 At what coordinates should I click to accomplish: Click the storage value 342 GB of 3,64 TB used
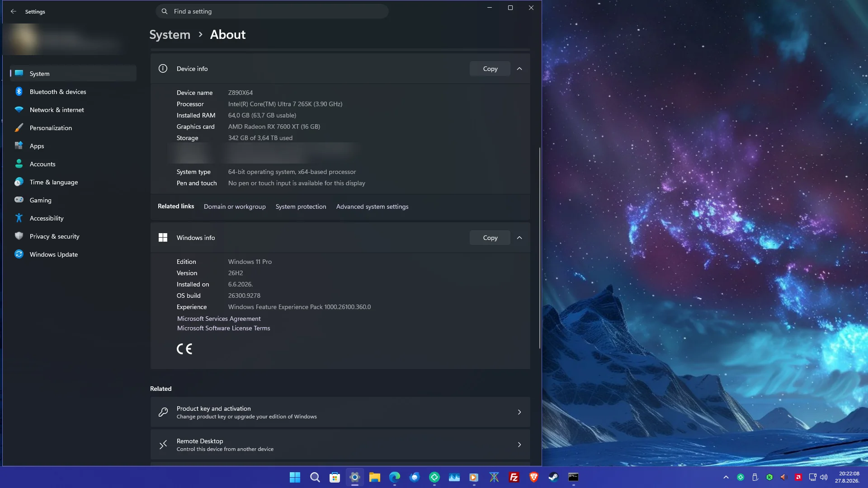point(260,138)
